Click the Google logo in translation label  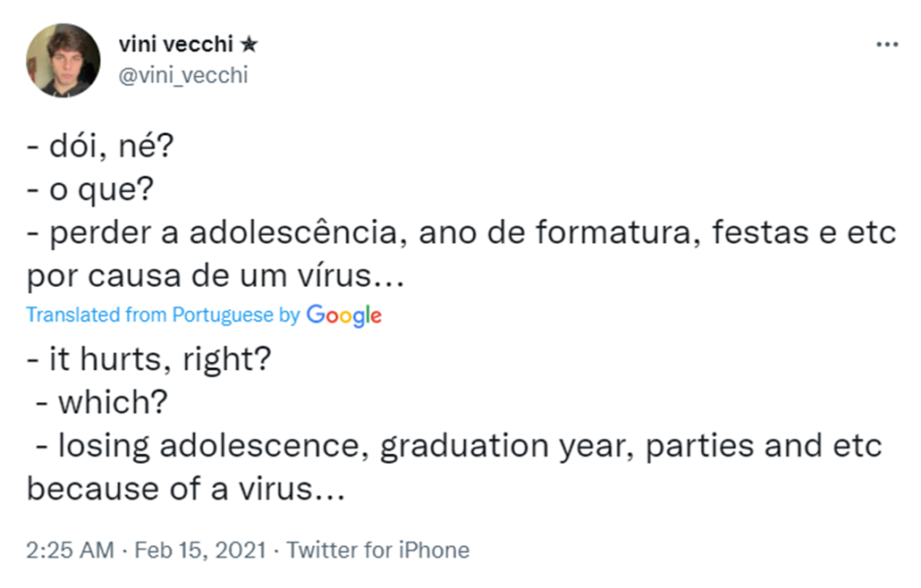pyautogui.click(x=344, y=315)
